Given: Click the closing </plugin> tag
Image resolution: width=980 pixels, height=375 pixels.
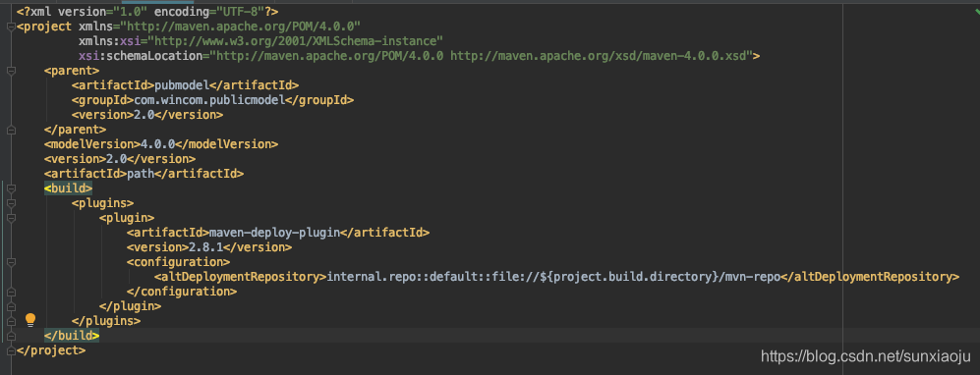Looking at the screenshot, I should (130, 306).
